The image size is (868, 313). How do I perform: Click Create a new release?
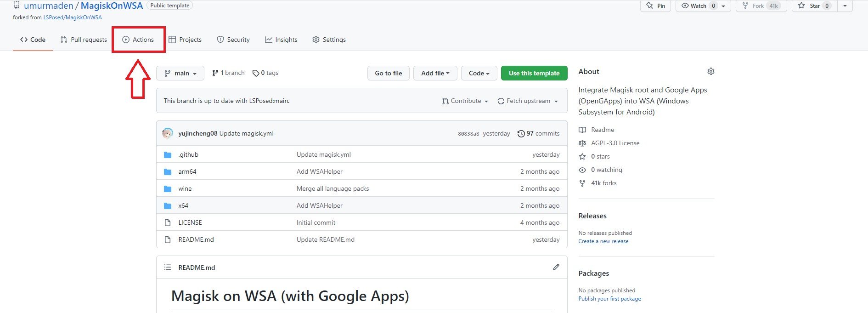pyautogui.click(x=603, y=241)
